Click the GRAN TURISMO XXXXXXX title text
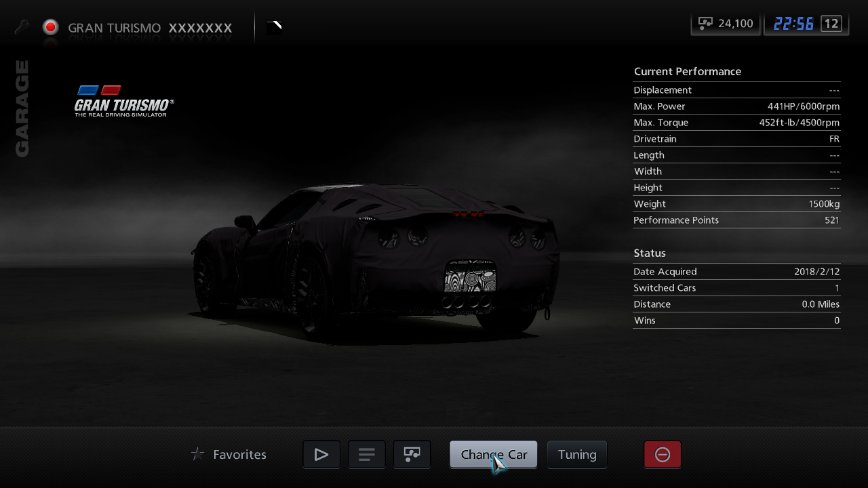The image size is (868, 488). point(150,28)
